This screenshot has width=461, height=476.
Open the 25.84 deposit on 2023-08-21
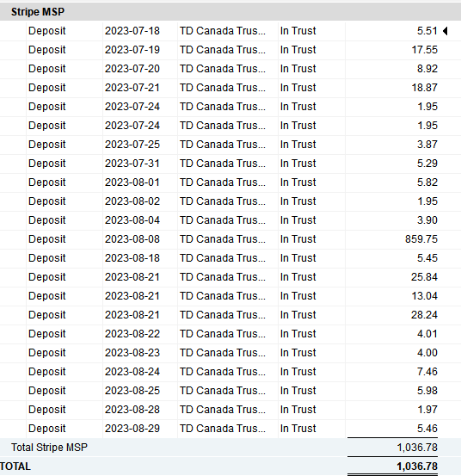click(x=230, y=277)
